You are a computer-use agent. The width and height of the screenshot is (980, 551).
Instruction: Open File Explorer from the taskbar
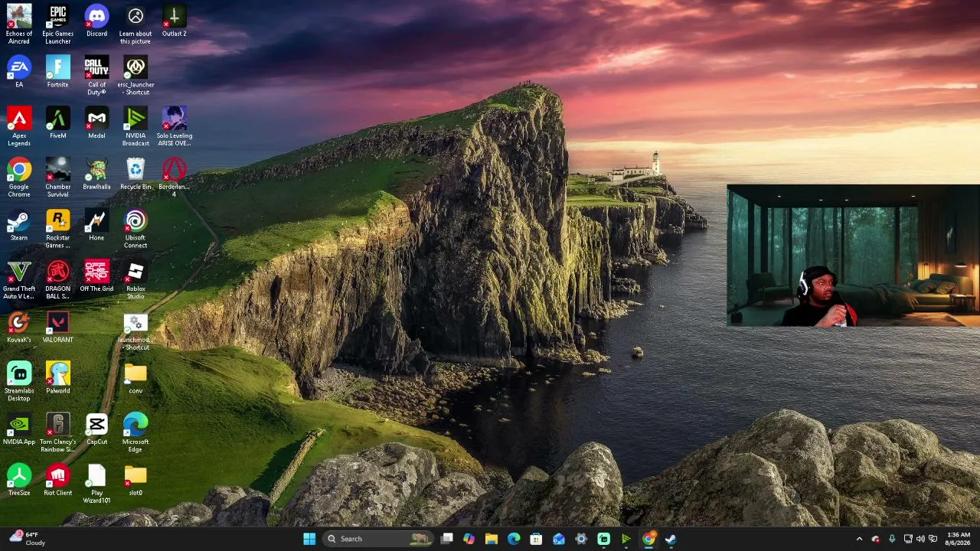[x=492, y=539]
